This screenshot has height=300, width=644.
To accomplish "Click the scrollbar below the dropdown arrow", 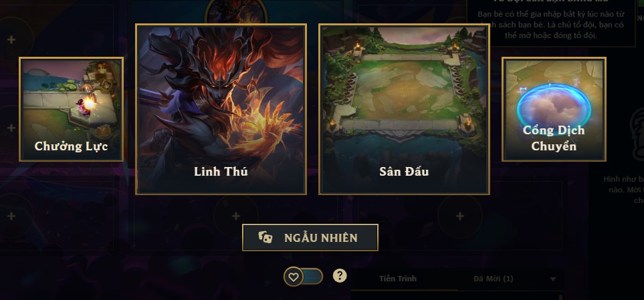I will click(560, 296).
